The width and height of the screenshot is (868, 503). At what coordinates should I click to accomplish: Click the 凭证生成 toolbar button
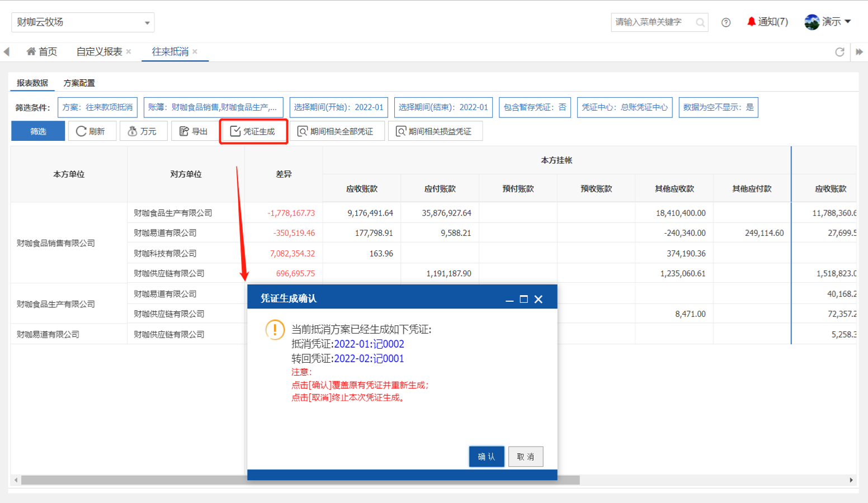(x=253, y=131)
